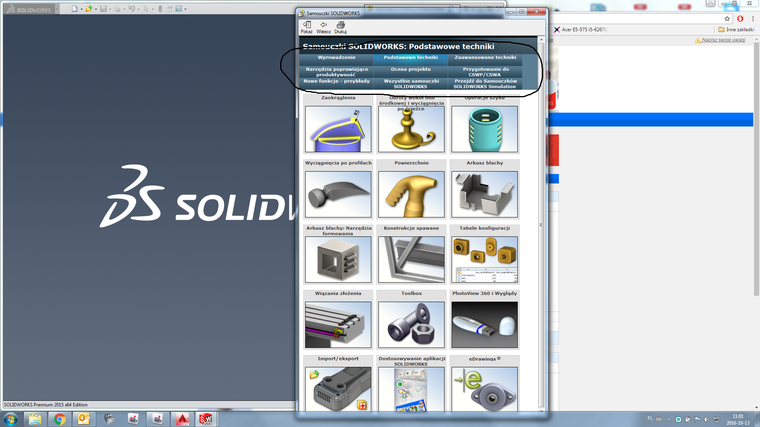Open the golden candlestick revolve tutorial thumbnail
Image resolution: width=760 pixels, height=427 pixels.
tap(411, 129)
